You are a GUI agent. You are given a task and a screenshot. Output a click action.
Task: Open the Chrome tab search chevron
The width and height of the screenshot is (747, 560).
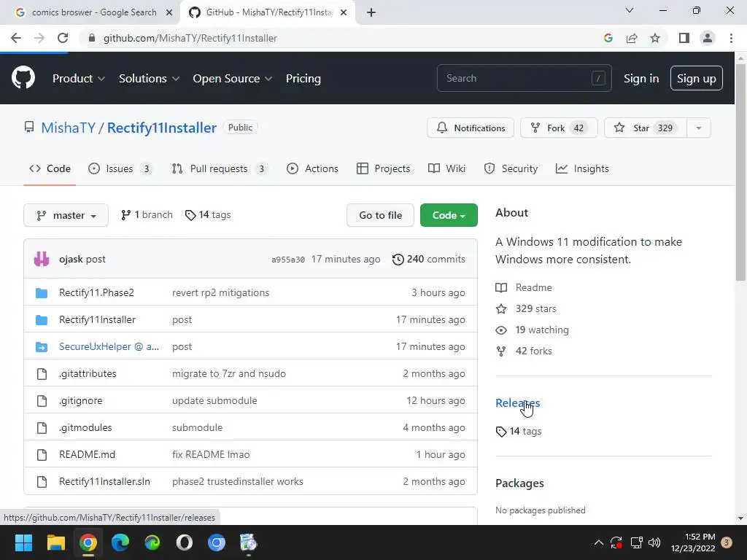(630, 10)
